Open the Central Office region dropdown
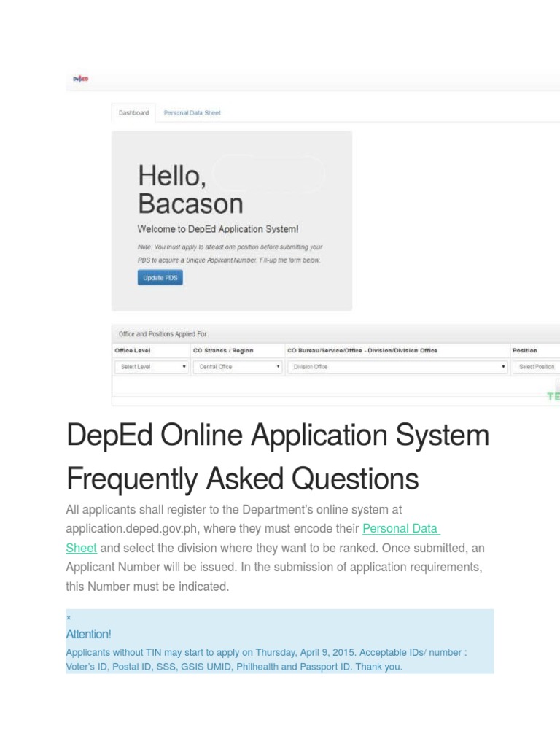 tap(238, 367)
